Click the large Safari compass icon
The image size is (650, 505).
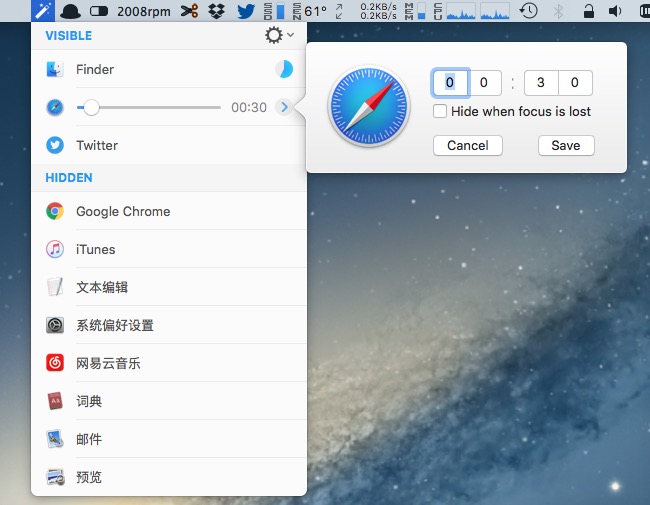click(x=369, y=106)
